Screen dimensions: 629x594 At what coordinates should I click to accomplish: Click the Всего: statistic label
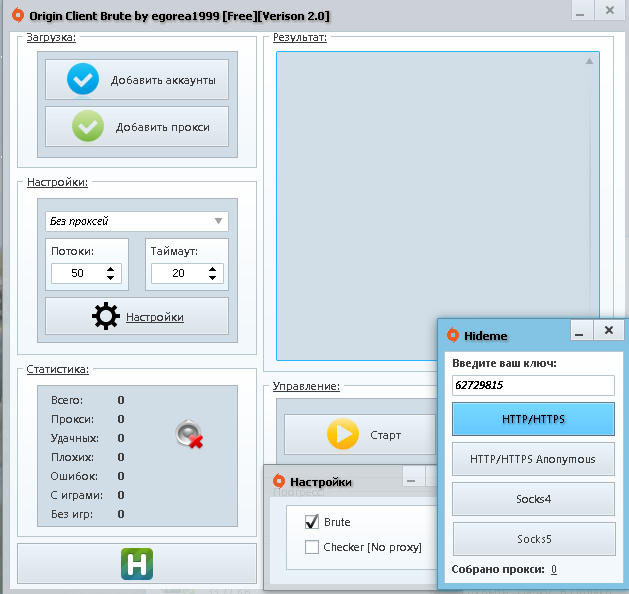pyautogui.click(x=67, y=400)
